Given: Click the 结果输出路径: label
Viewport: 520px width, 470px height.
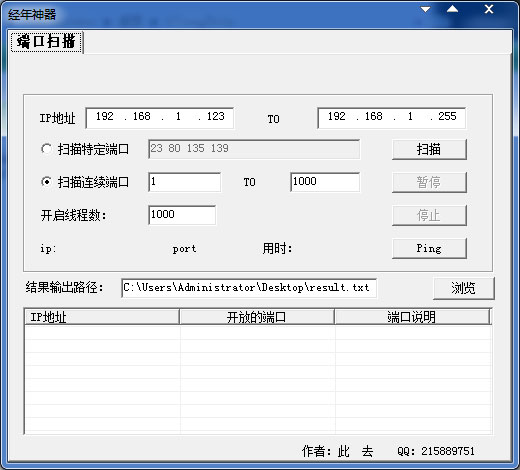Looking at the screenshot, I should click(x=65, y=287).
